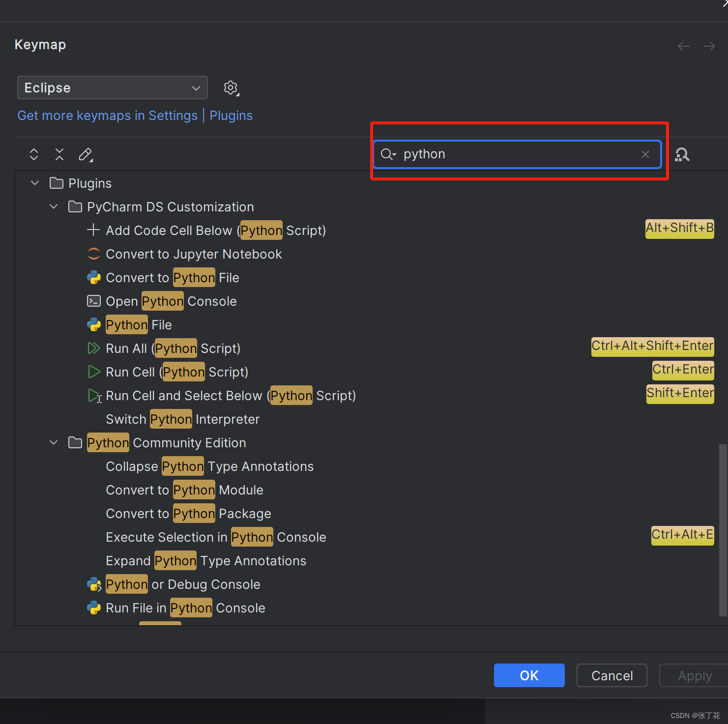Viewport: 728px width, 724px height.
Task: Collapse the Python Community Edition folder
Action: click(x=54, y=443)
